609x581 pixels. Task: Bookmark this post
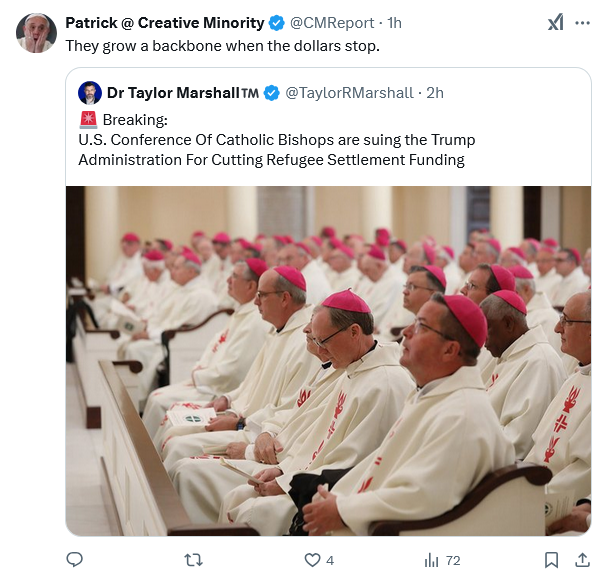[x=551, y=560]
